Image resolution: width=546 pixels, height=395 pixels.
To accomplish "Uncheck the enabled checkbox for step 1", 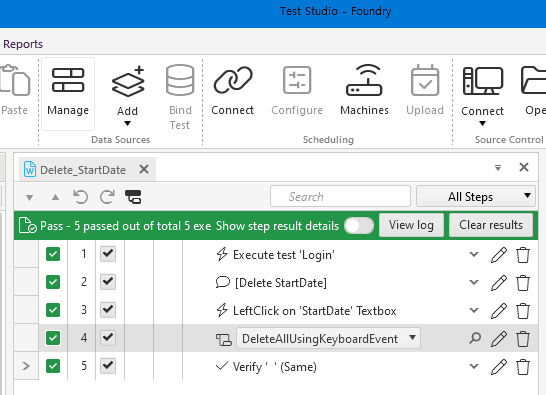I will click(x=108, y=254).
